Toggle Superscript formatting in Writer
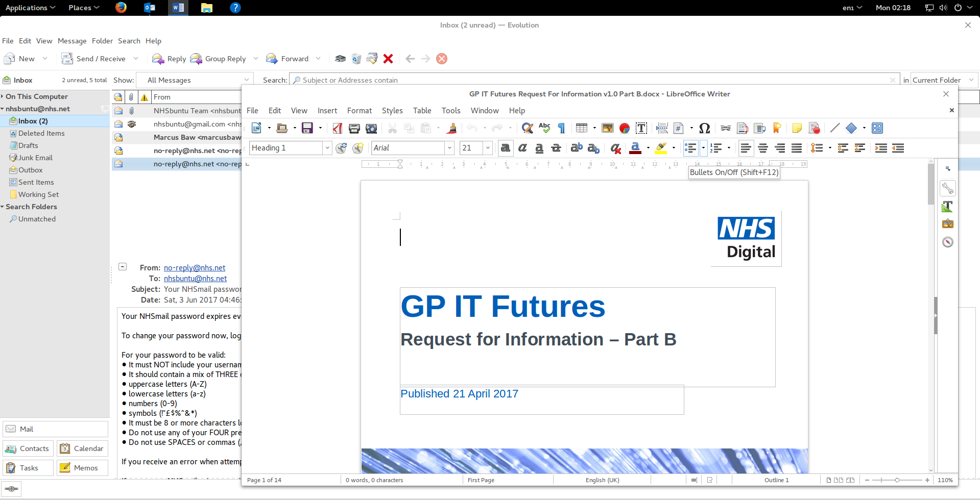 [x=577, y=148]
